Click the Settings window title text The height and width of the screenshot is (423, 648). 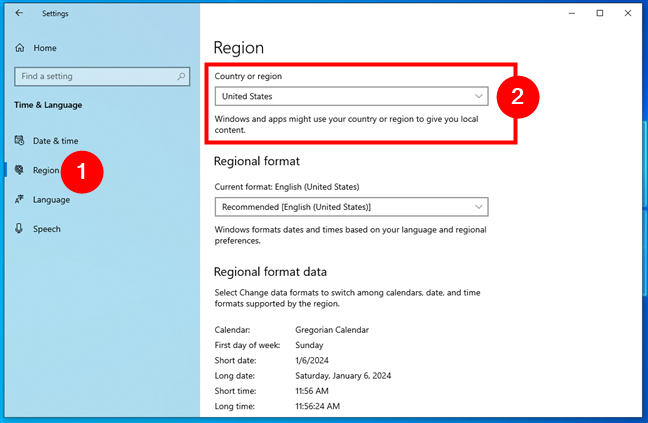pyautogui.click(x=55, y=14)
